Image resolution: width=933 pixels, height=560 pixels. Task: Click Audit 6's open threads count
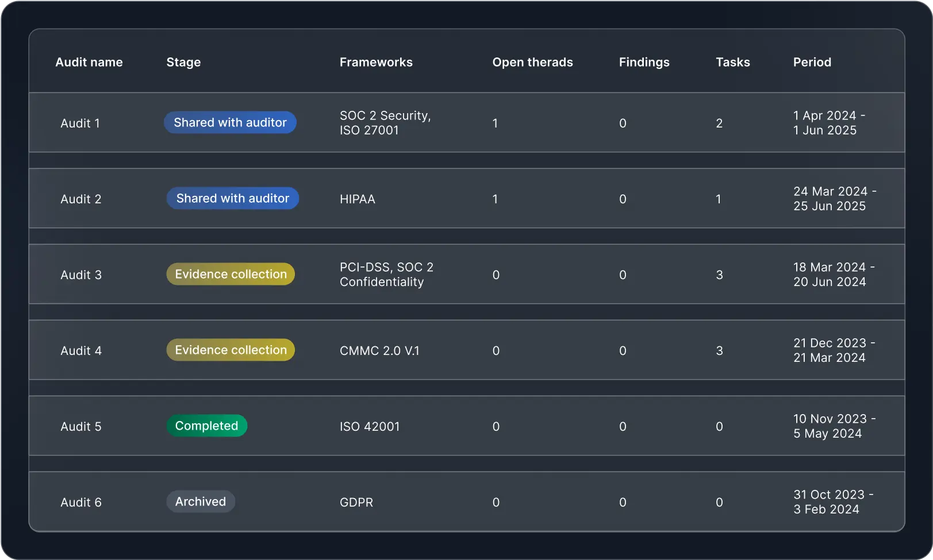[x=496, y=502]
